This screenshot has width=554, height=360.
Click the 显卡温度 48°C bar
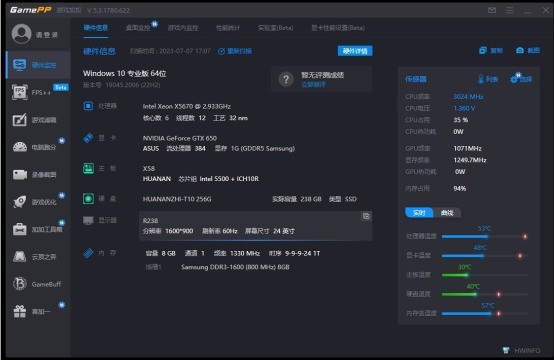click(x=484, y=255)
